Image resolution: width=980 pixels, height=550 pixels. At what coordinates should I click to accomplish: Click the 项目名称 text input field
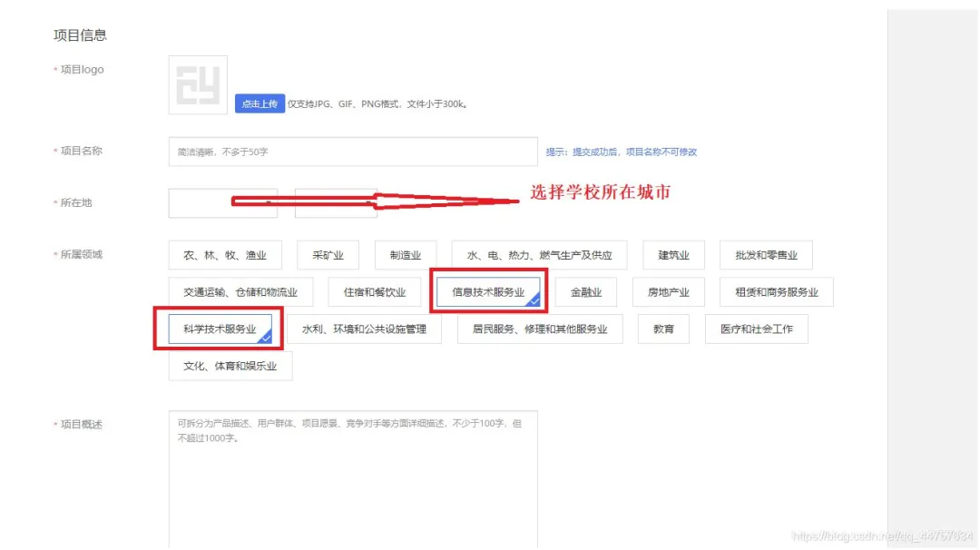tap(353, 152)
